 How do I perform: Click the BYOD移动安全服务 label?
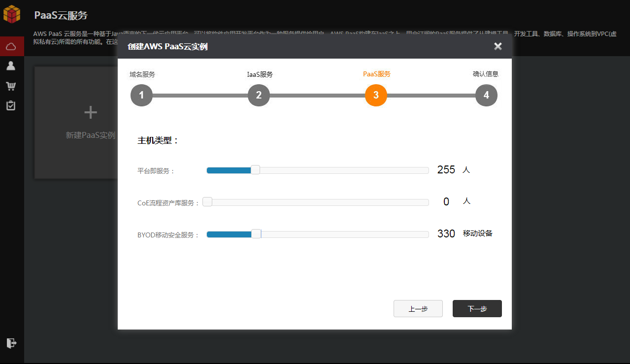(x=168, y=235)
